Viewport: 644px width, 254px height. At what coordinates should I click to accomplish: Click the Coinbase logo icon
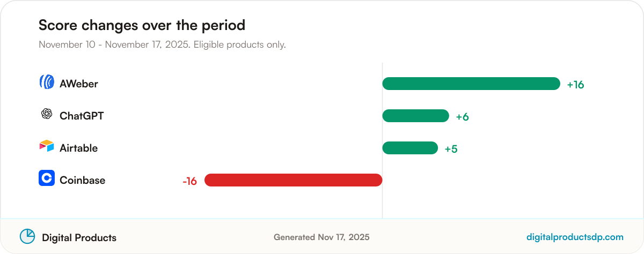tap(47, 178)
